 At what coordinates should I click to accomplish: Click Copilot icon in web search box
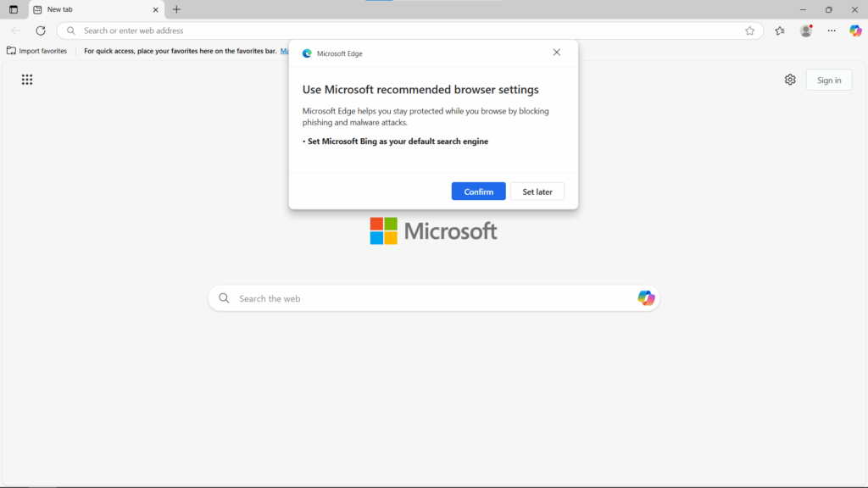(646, 298)
